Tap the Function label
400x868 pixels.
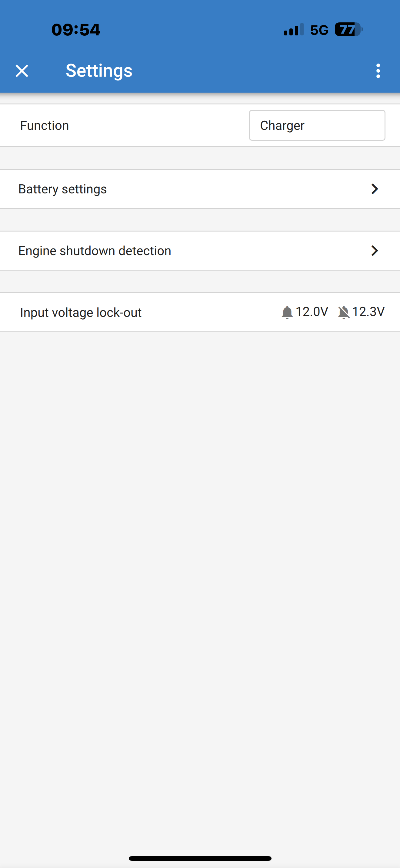click(x=45, y=125)
